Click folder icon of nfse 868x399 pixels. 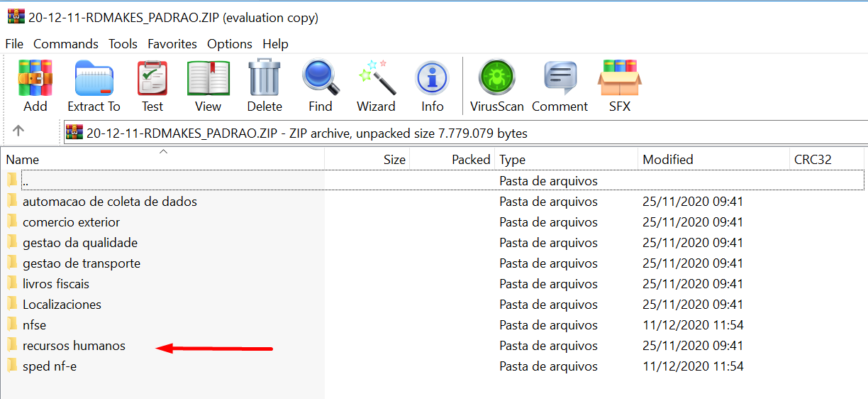[x=12, y=324]
